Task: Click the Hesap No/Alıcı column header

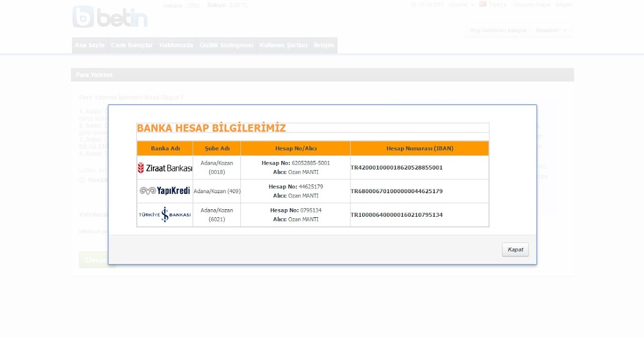Action: 296,148
